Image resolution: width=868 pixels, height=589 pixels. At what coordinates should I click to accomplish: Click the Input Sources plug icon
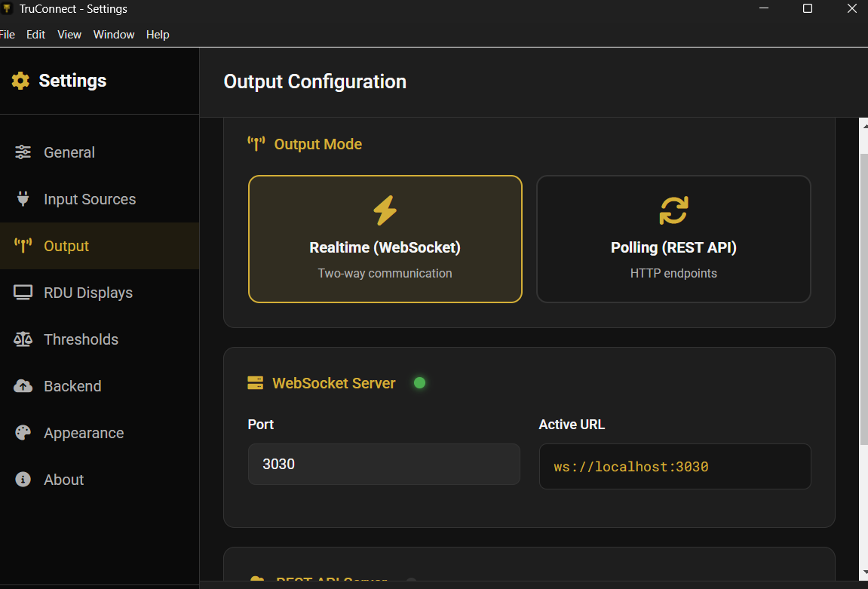[23, 199]
